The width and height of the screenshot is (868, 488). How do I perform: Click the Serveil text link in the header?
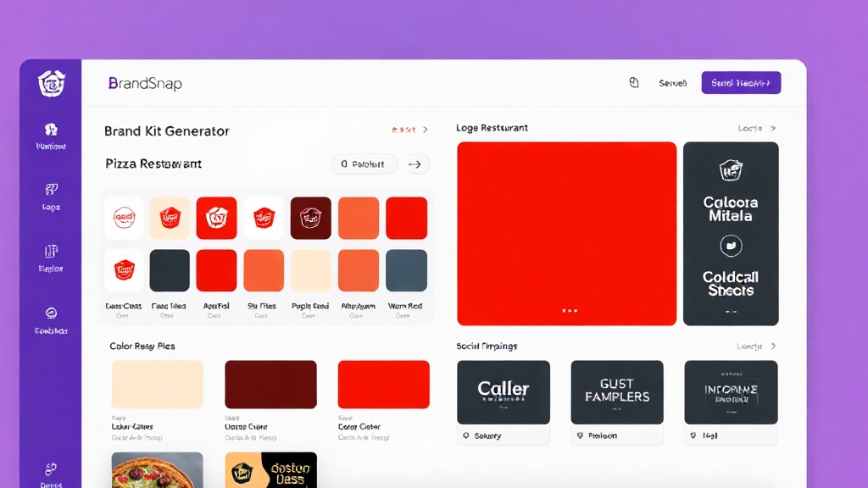pyautogui.click(x=672, y=83)
